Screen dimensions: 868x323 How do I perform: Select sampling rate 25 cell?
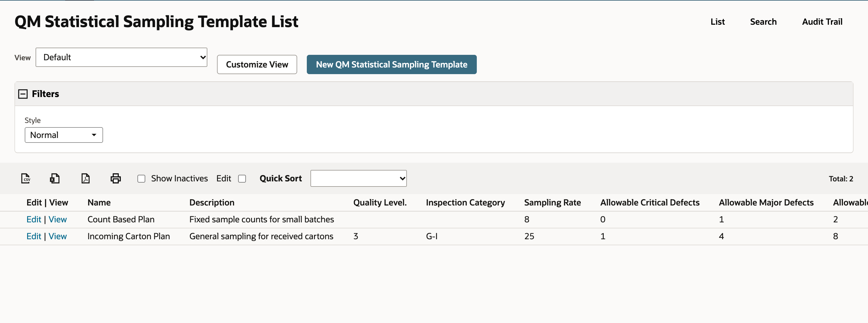coord(529,237)
